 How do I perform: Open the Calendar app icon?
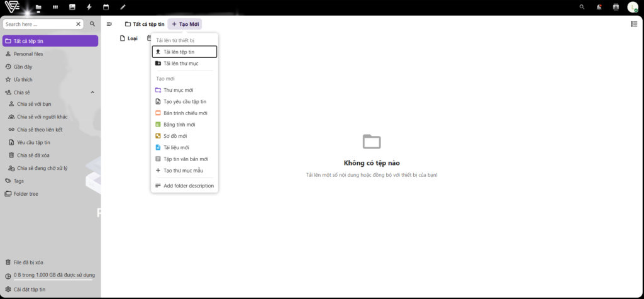[106, 7]
